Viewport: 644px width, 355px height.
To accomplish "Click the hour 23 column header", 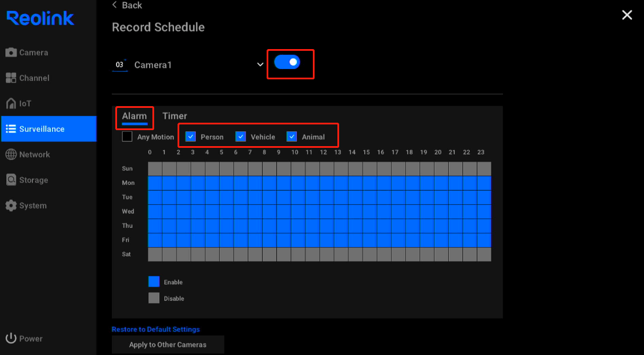I will pos(481,152).
